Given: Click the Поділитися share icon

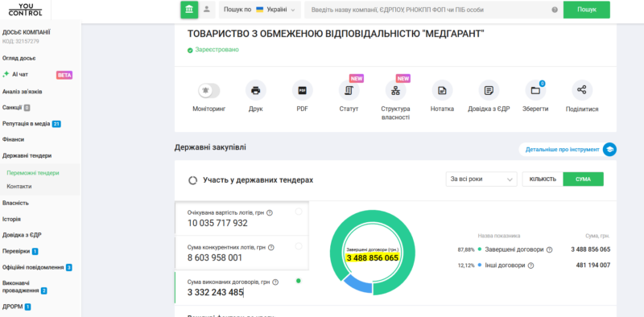Looking at the screenshot, I should (x=582, y=90).
